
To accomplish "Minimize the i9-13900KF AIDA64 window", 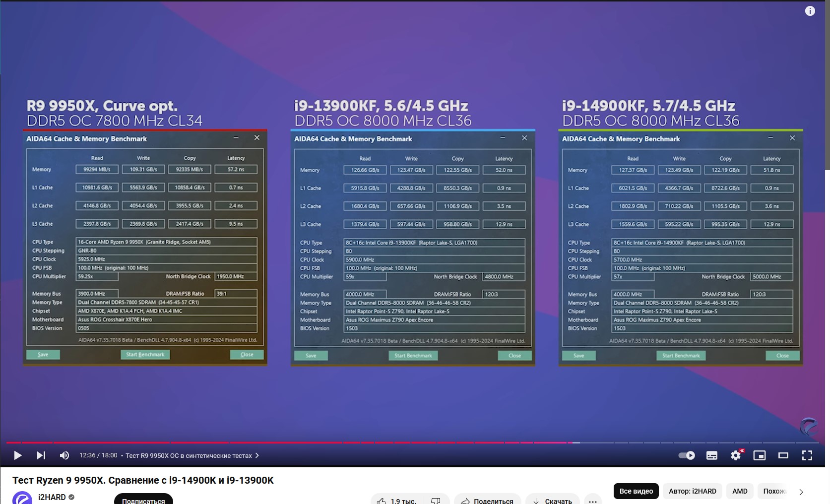I will pyautogui.click(x=503, y=138).
